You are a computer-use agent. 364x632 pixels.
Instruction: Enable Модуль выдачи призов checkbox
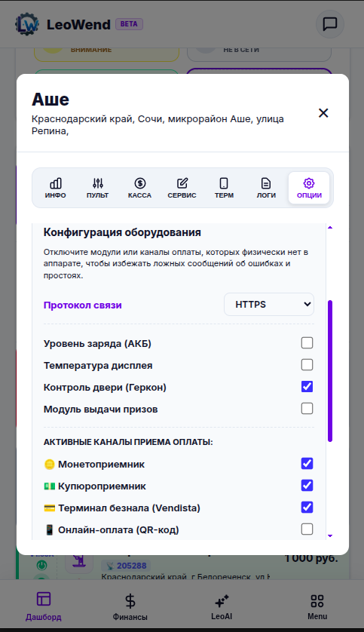[x=307, y=408]
